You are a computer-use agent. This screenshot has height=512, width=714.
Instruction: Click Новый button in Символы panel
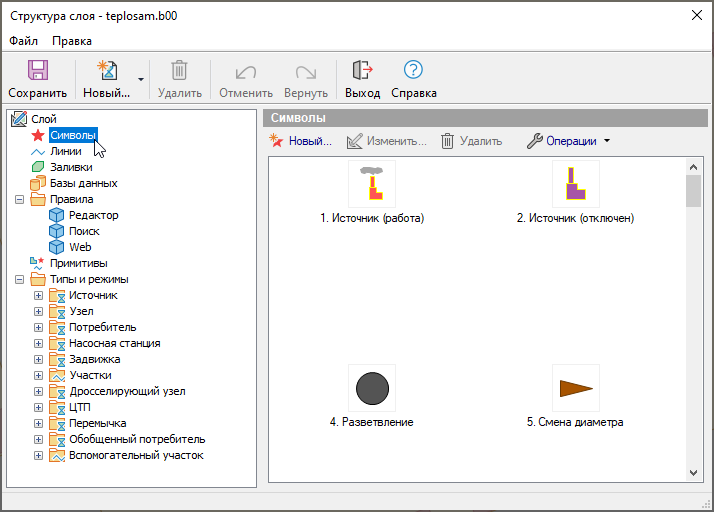point(300,141)
